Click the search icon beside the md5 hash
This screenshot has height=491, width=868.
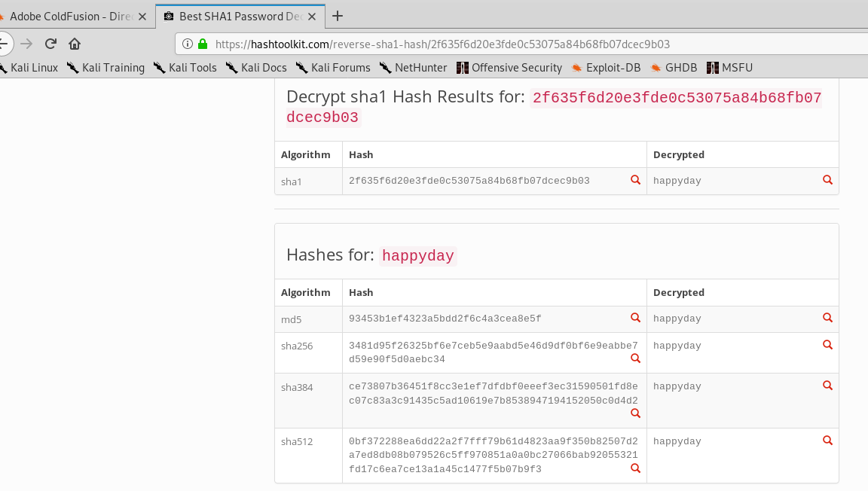(635, 318)
